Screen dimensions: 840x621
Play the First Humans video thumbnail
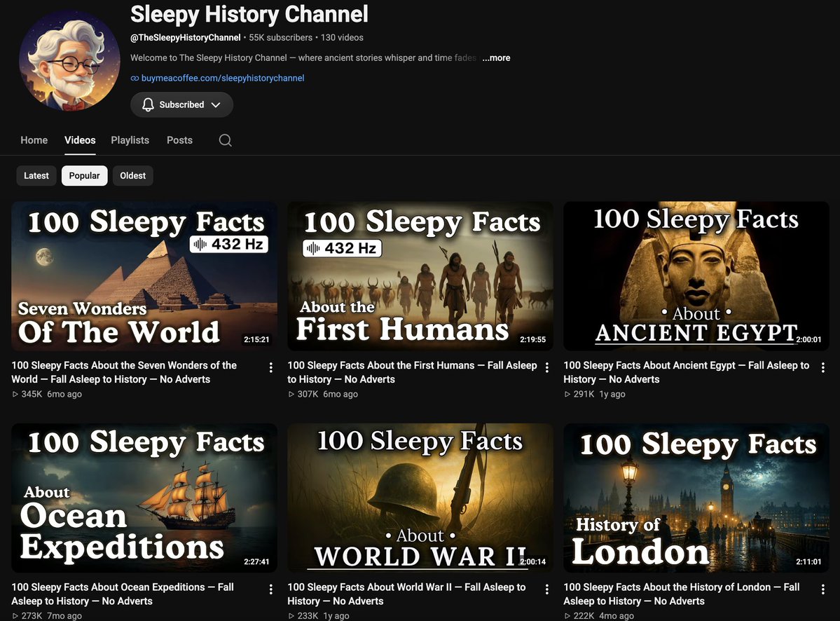coord(420,276)
